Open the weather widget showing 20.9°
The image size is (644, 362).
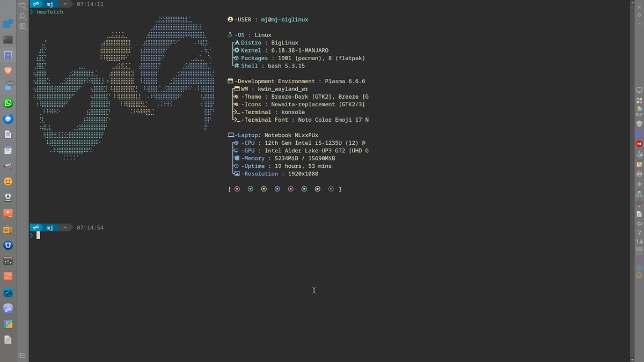(639, 110)
